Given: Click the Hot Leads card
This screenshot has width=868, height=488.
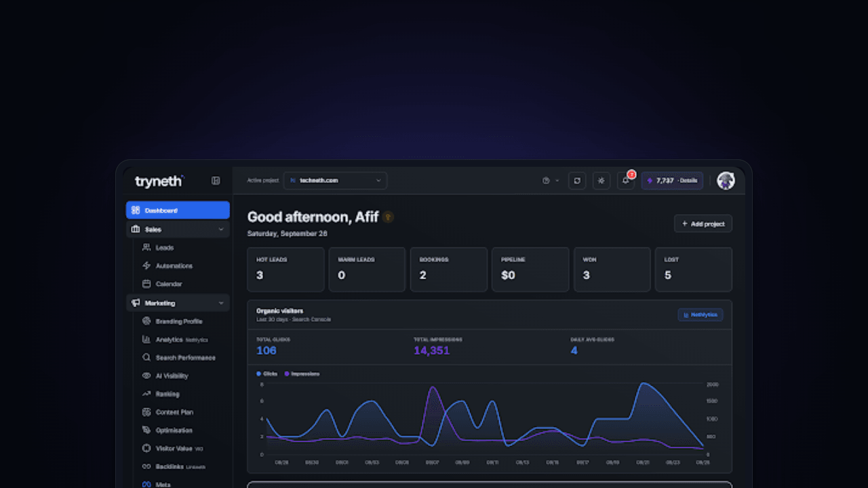Looking at the screenshot, I should click(x=285, y=270).
